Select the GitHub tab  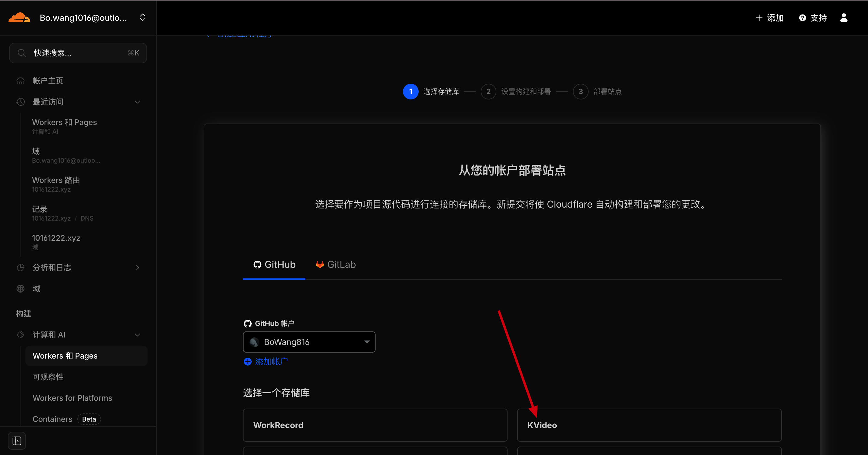274,265
